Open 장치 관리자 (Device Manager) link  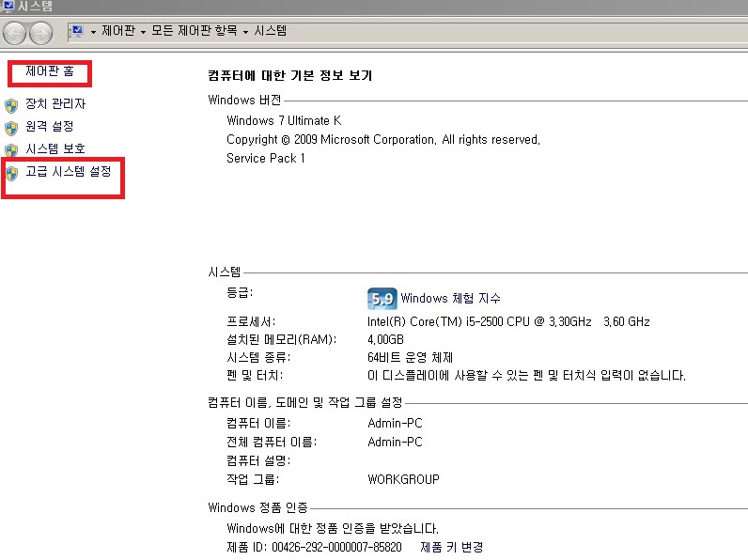[55, 104]
